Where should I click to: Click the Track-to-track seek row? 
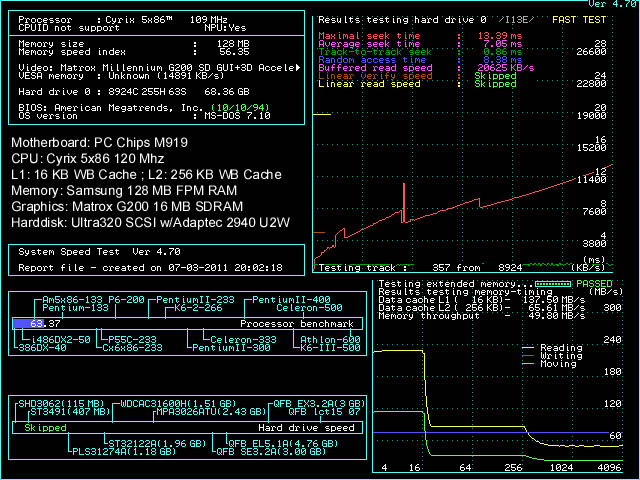[420, 52]
